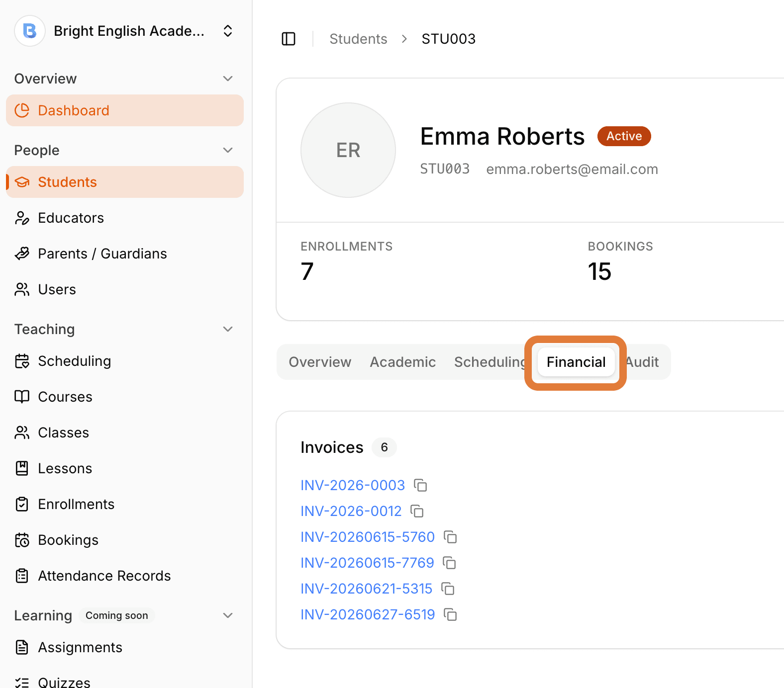The height and width of the screenshot is (688, 784).
Task: Open the organization switcher chevrons
Action: pos(228,31)
